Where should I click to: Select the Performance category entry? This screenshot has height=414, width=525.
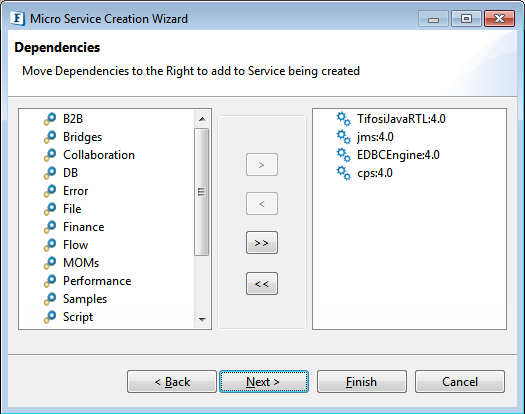pyautogui.click(x=97, y=281)
